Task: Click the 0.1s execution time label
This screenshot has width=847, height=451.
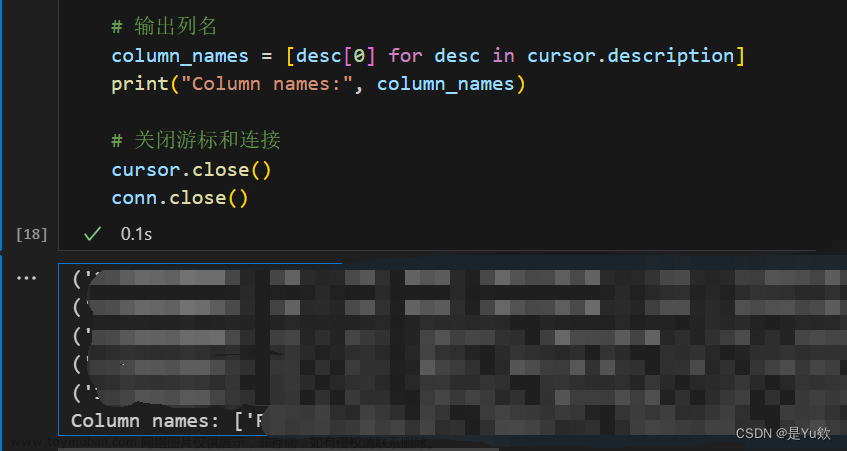Action: coord(136,234)
